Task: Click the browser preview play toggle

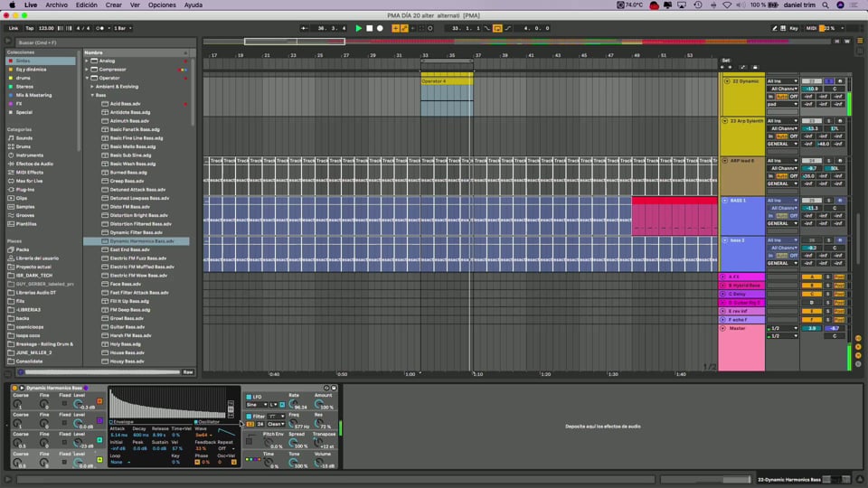Action: coord(21,372)
